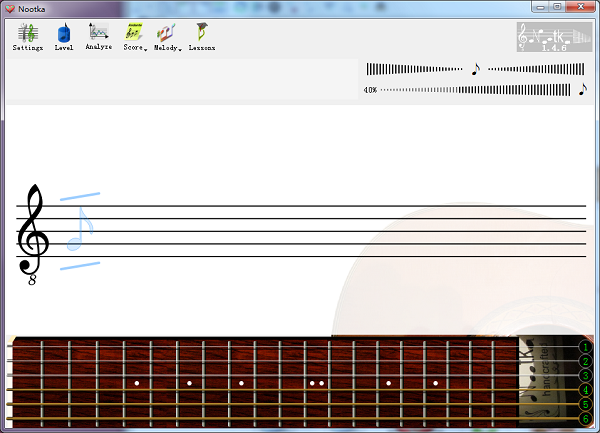Open the Settings tool
The image size is (600, 433).
28,36
